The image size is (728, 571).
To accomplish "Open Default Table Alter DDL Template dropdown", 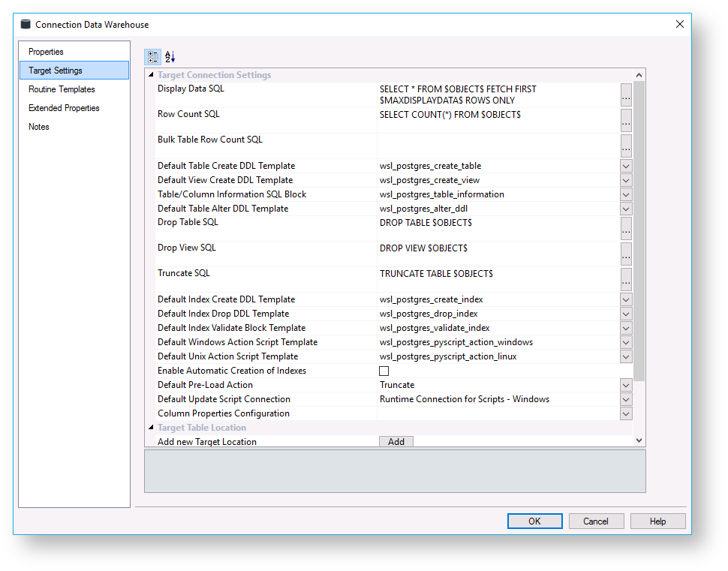I will pyautogui.click(x=626, y=209).
